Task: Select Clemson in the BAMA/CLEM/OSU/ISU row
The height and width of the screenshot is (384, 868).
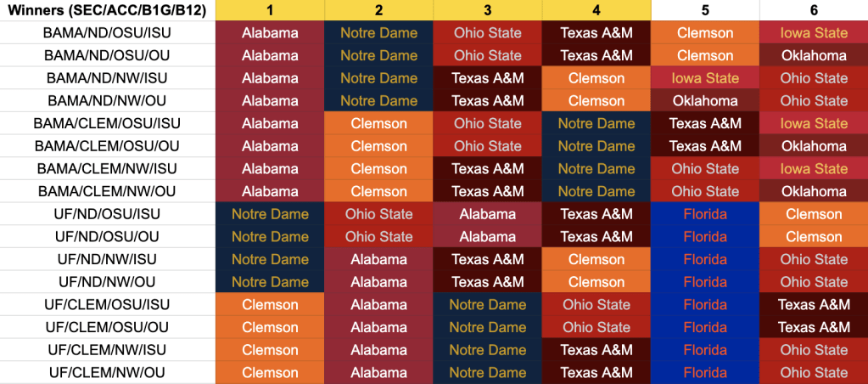Action: pyautogui.click(x=378, y=123)
